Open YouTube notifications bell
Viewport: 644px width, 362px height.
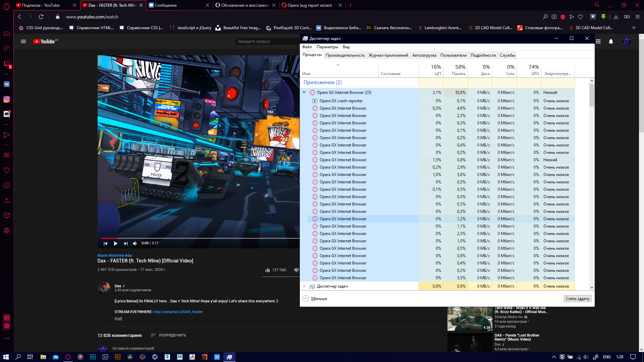coord(611,41)
